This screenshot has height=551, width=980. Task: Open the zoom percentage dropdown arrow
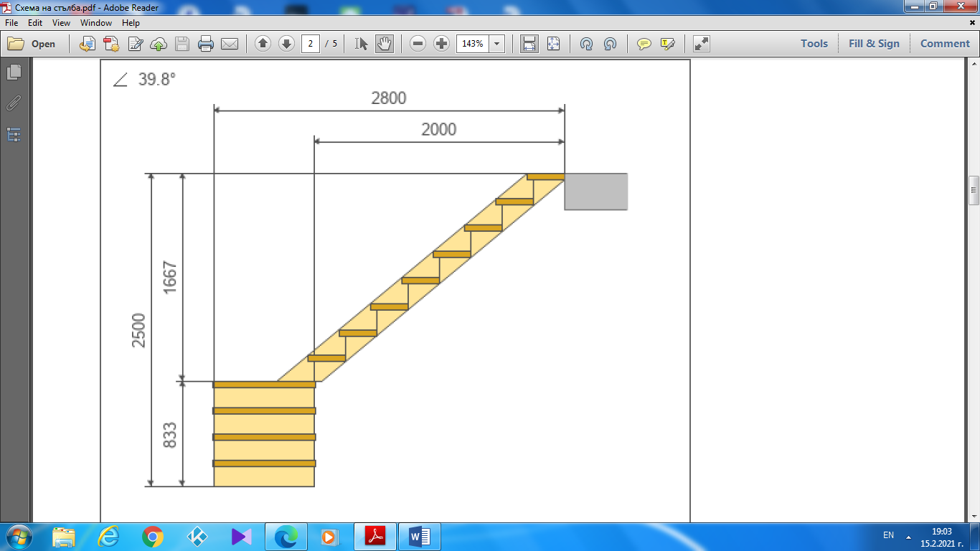[496, 44]
